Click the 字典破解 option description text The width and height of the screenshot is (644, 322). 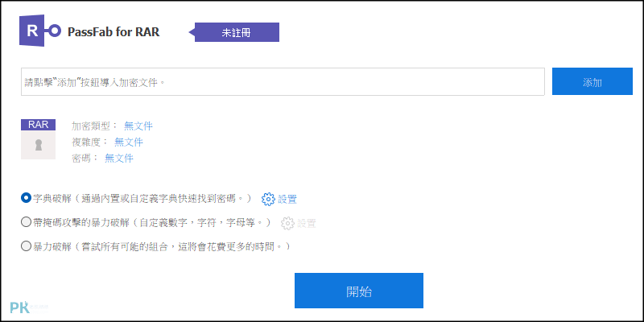click(144, 199)
